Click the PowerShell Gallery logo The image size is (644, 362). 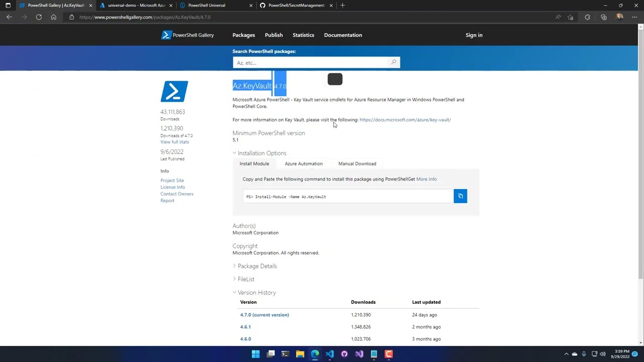pos(187,35)
